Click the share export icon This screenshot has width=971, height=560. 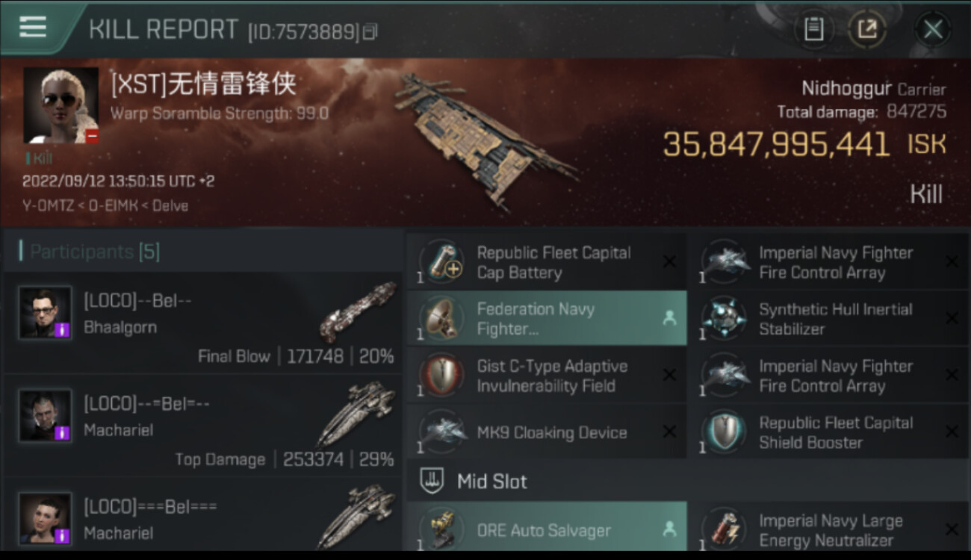(x=867, y=30)
